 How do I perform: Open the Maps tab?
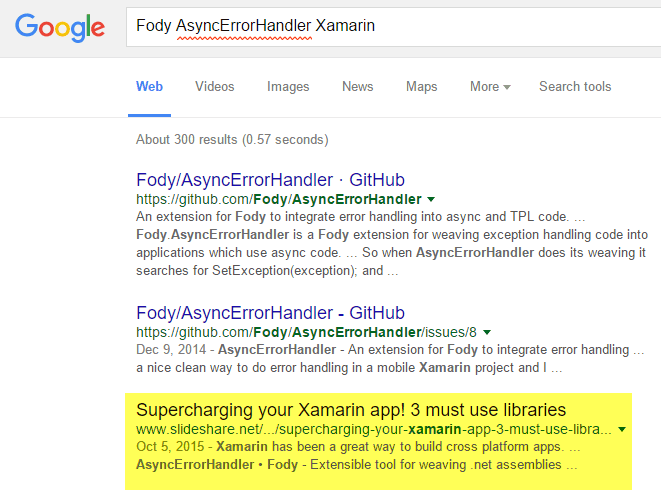point(421,87)
